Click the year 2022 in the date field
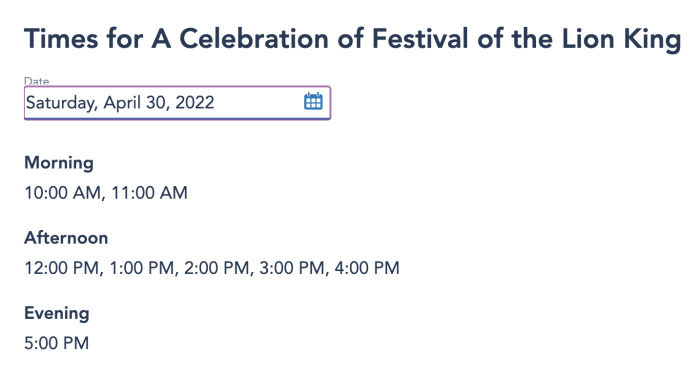 [195, 103]
